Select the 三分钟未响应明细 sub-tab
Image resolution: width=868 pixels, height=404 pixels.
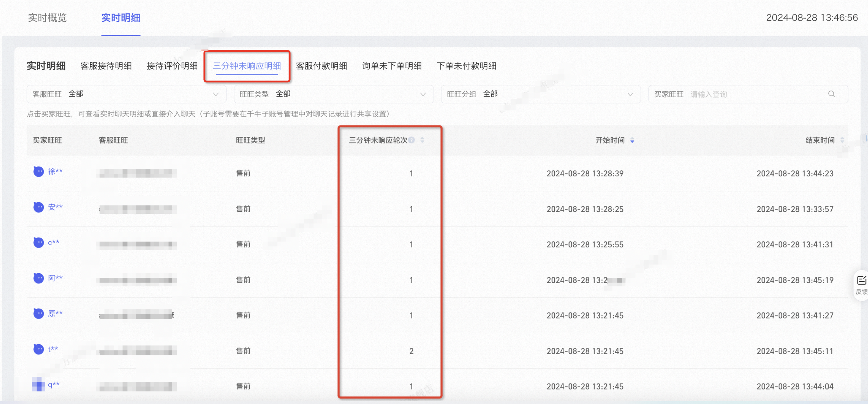pos(247,66)
